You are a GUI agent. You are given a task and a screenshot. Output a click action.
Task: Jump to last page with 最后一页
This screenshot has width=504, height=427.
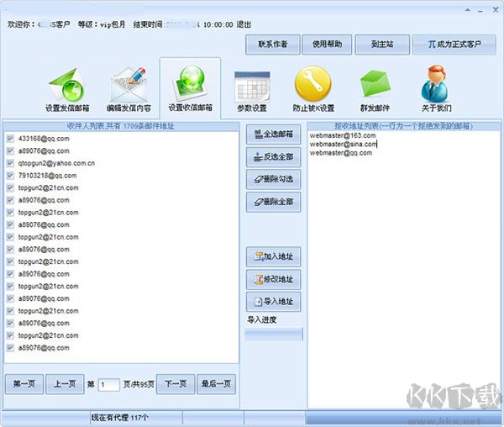(x=216, y=384)
